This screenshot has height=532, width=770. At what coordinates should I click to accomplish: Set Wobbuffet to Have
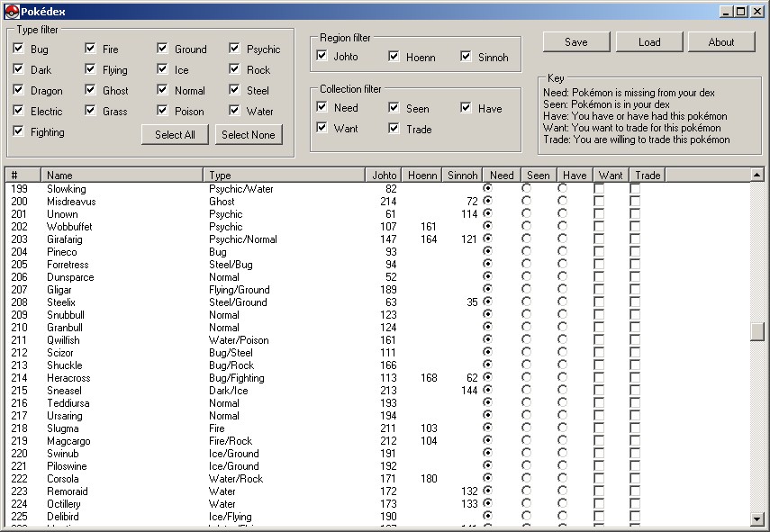(x=562, y=226)
